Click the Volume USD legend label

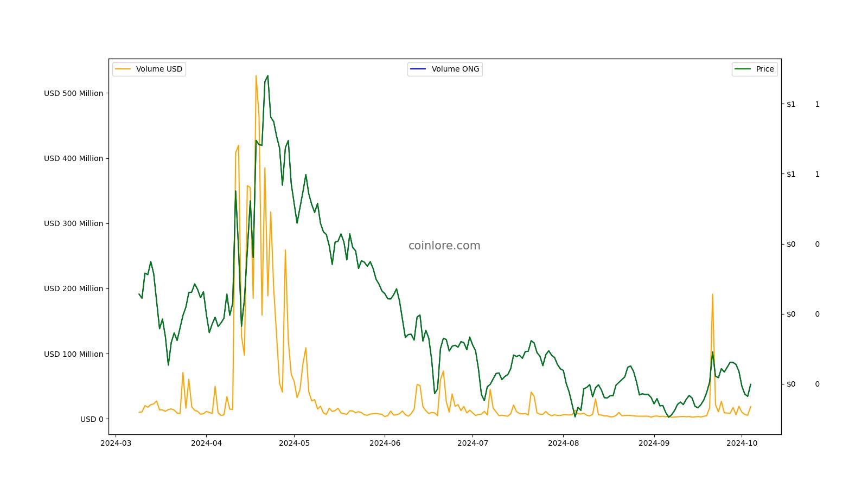click(159, 69)
